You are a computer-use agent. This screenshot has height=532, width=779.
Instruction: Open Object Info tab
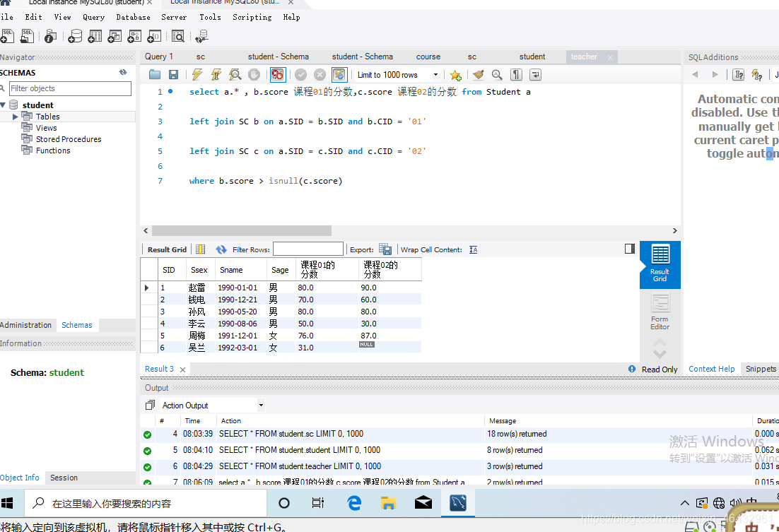[20, 478]
